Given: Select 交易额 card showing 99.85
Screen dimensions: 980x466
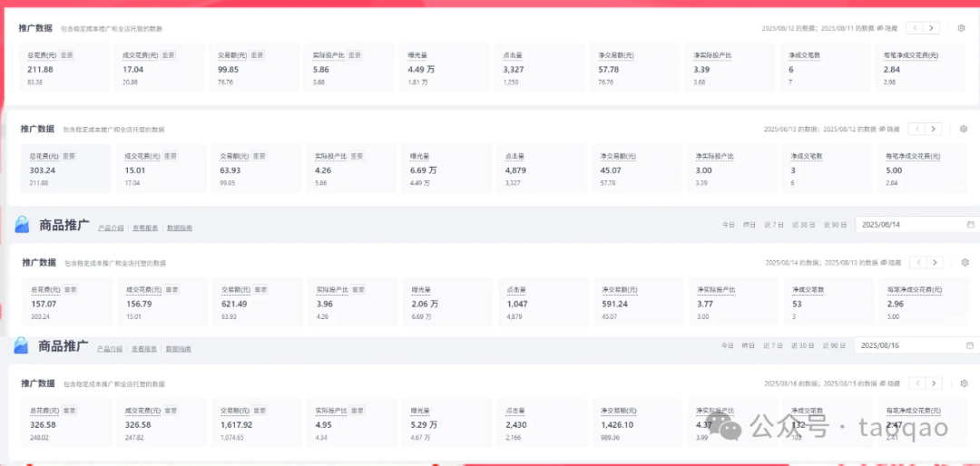Looking at the screenshot, I should click(x=254, y=67).
